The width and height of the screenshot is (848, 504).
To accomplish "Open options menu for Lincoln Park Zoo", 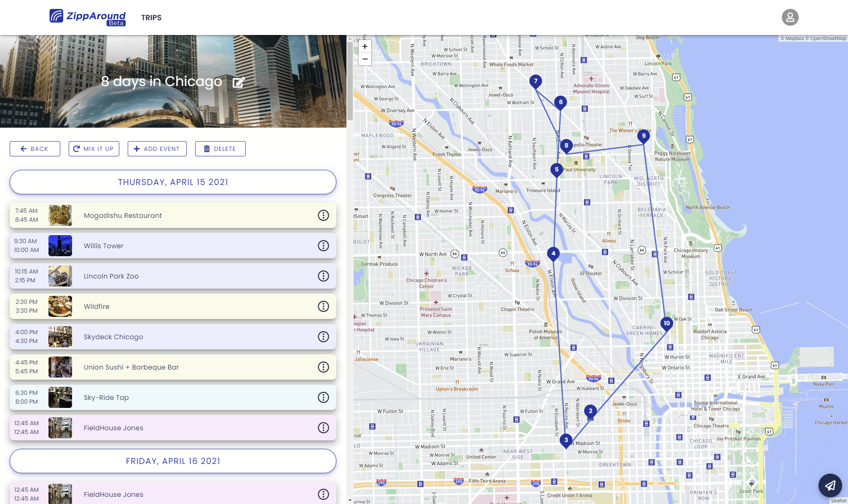I will coord(323,276).
